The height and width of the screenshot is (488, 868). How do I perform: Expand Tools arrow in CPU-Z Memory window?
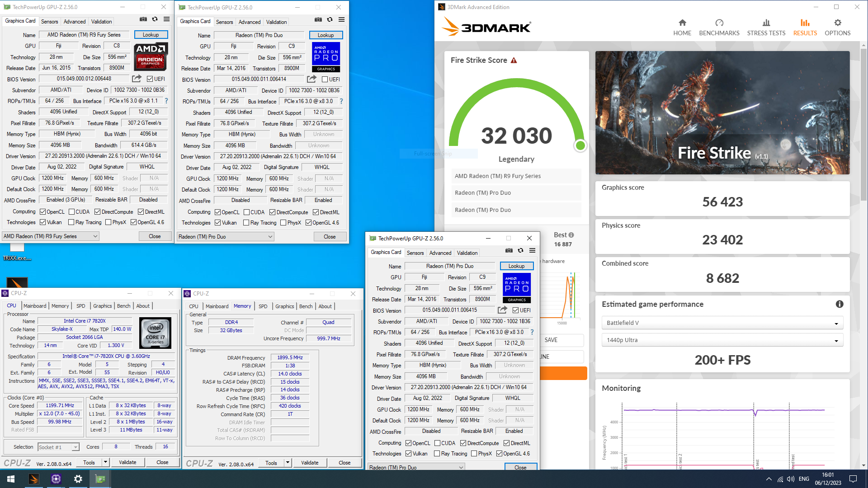pyautogui.click(x=288, y=463)
